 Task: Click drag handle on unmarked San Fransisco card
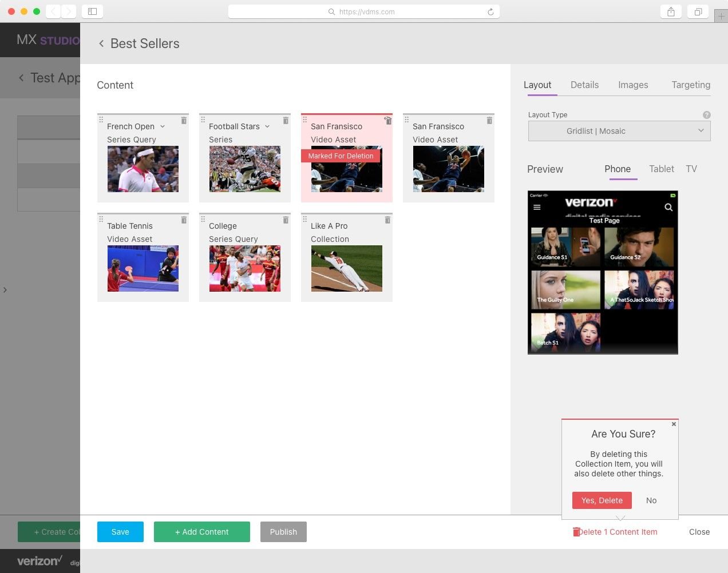click(x=407, y=120)
